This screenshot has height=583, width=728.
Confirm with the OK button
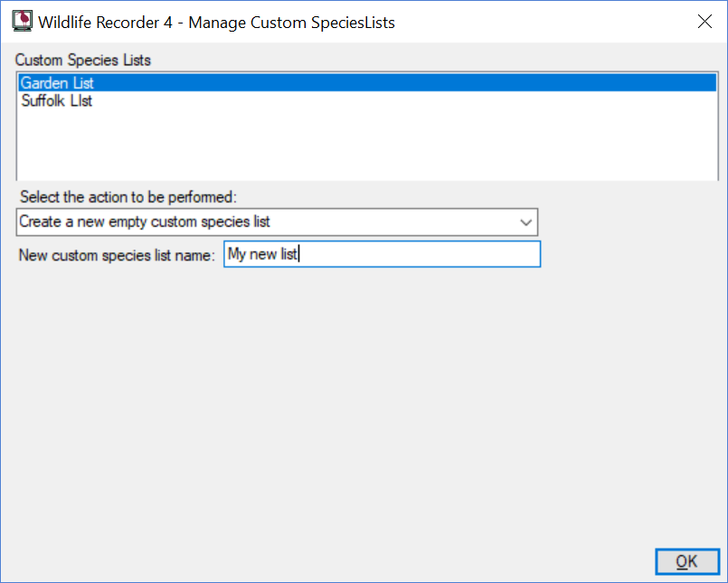point(687,561)
